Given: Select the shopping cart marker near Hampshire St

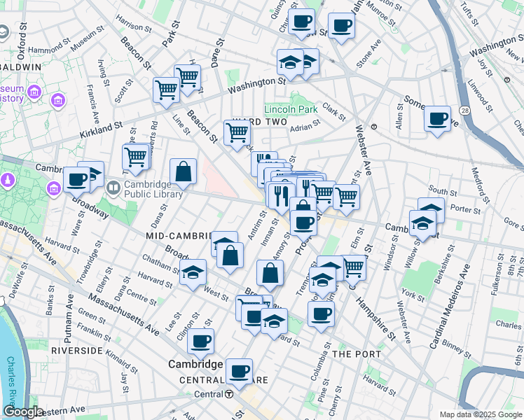Looking at the screenshot, I should 354,267.
